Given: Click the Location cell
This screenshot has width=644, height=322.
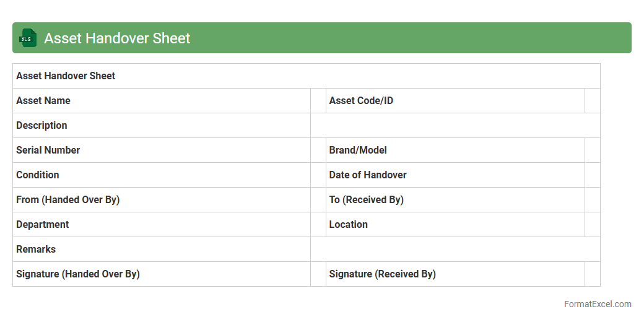Looking at the screenshot, I should 455,225.
